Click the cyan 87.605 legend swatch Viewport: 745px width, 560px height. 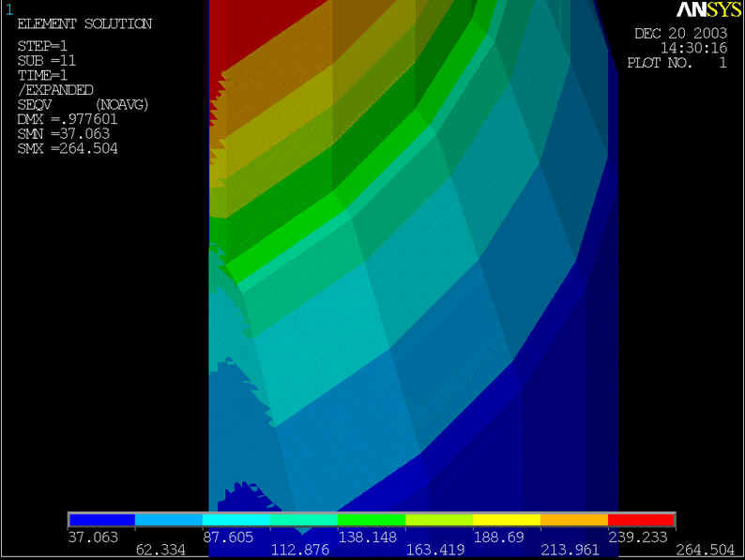click(x=236, y=520)
